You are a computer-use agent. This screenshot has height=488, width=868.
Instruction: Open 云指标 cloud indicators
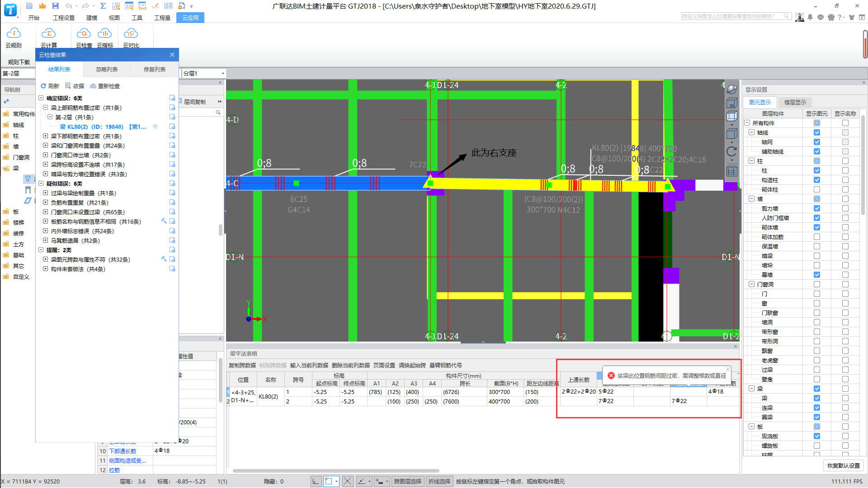[104, 38]
